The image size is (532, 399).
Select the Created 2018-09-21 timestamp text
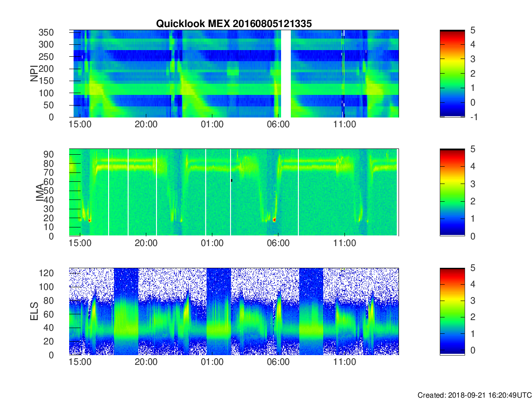(474, 395)
